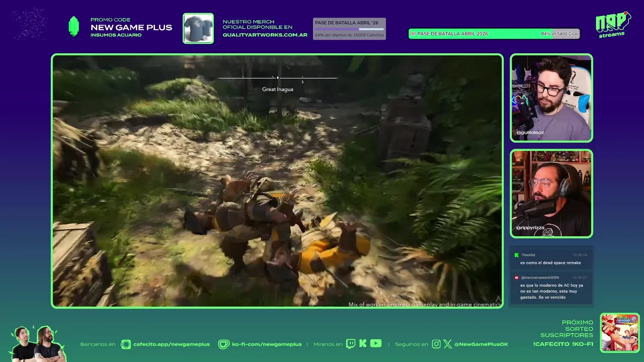
Task: Click the 'Bancanos en' label
Action: point(98,344)
